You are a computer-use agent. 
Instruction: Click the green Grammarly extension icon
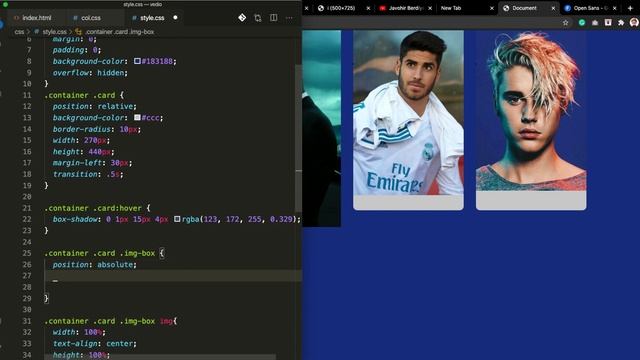[x=582, y=23]
